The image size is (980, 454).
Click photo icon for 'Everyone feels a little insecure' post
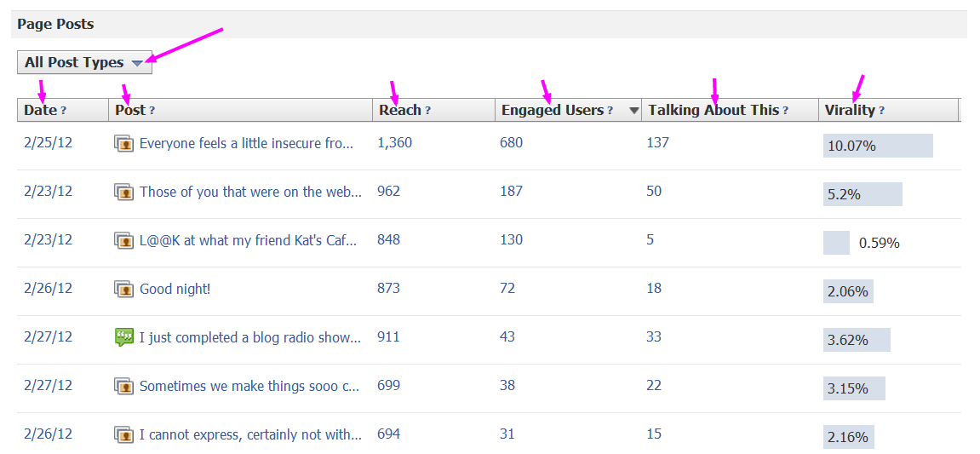[124, 144]
